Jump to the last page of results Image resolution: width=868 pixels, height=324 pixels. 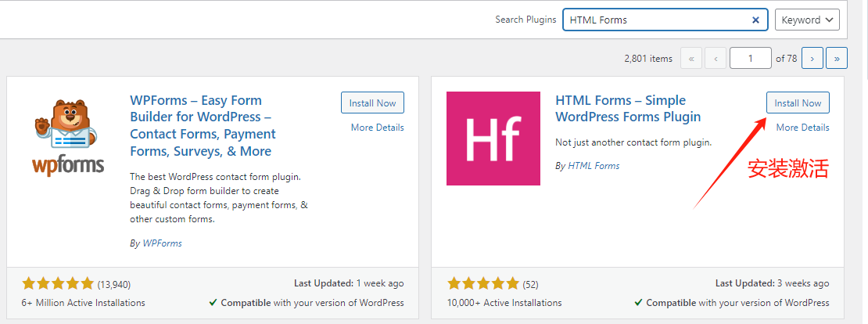click(x=837, y=58)
